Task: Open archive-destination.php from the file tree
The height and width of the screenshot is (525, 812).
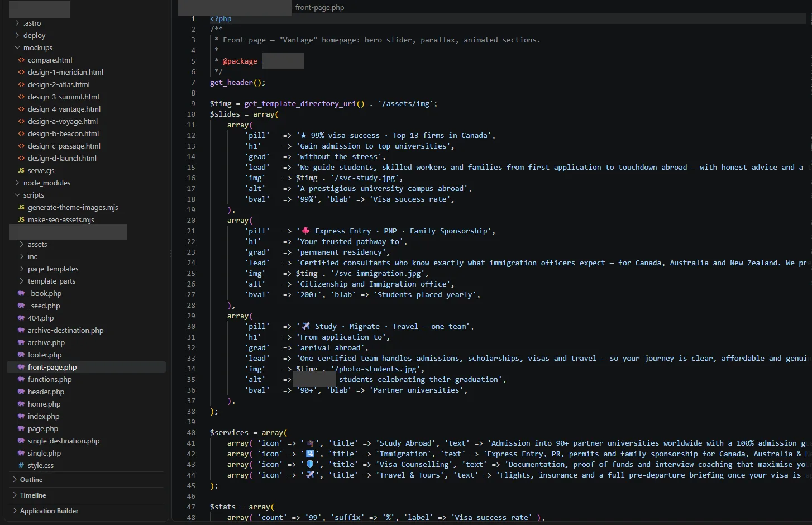Action: pos(65,330)
